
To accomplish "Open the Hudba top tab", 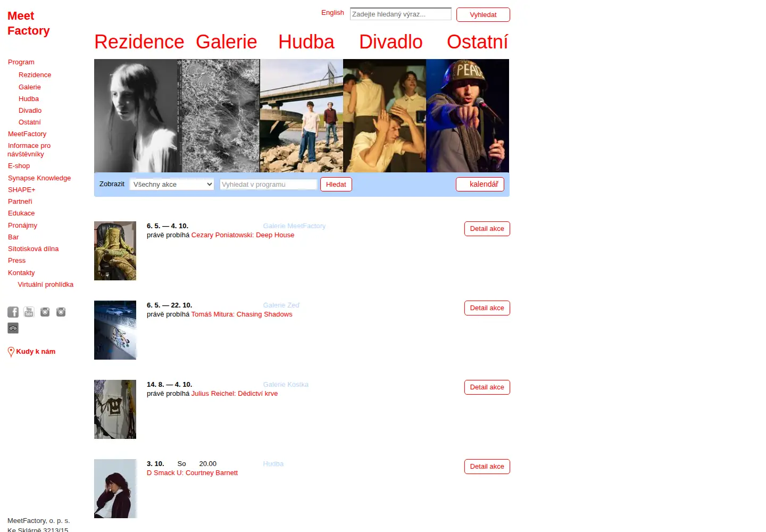I will pyautogui.click(x=306, y=42).
